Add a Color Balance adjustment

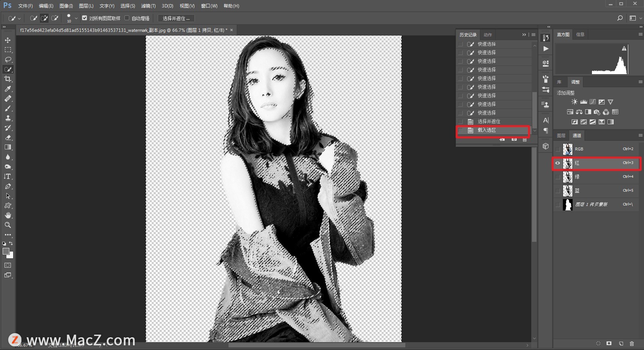[x=579, y=112]
